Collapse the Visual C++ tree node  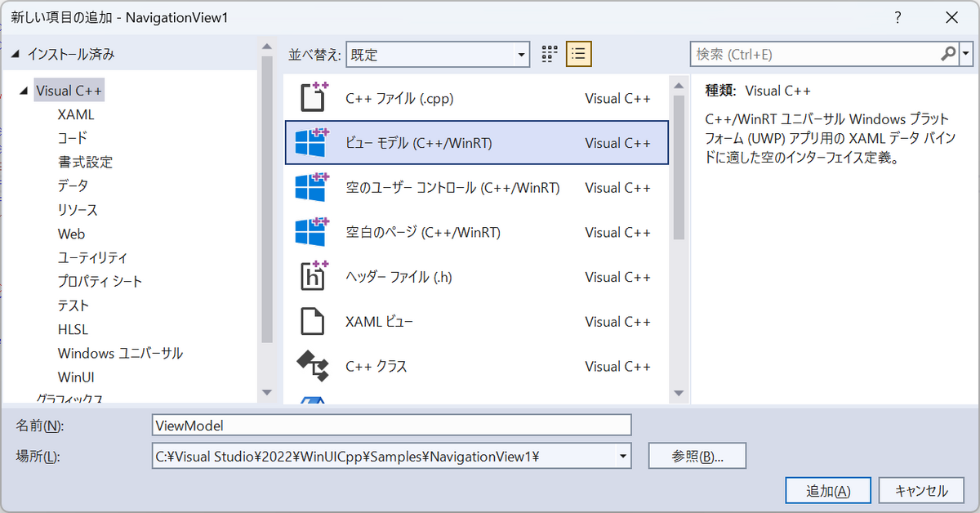(x=23, y=91)
